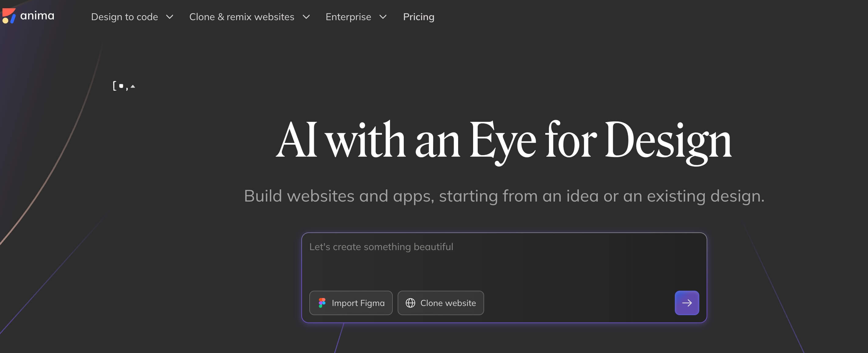Open the Enterprise menu label
This screenshot has width=868, height=353.
(x=348, y=17)
